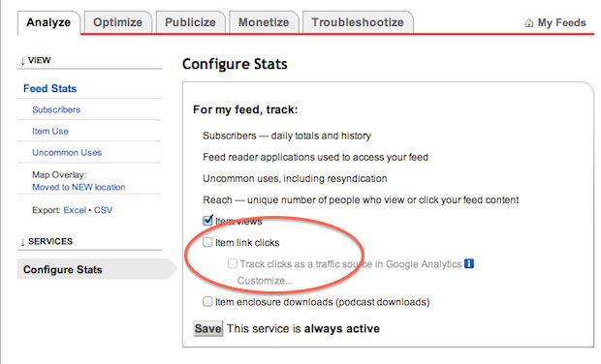
Task: Go to the Monetize tab
Action: pyautogui.click(x=264, y=22)
